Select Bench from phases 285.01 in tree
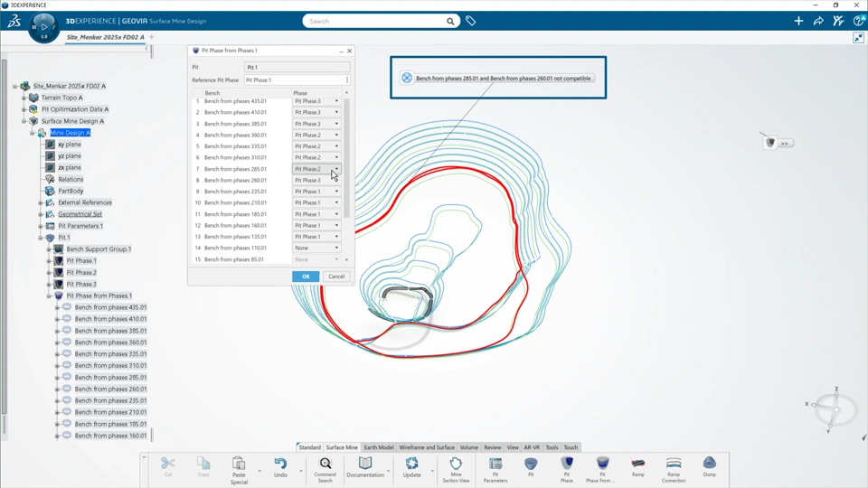 (x=110, y=378)
